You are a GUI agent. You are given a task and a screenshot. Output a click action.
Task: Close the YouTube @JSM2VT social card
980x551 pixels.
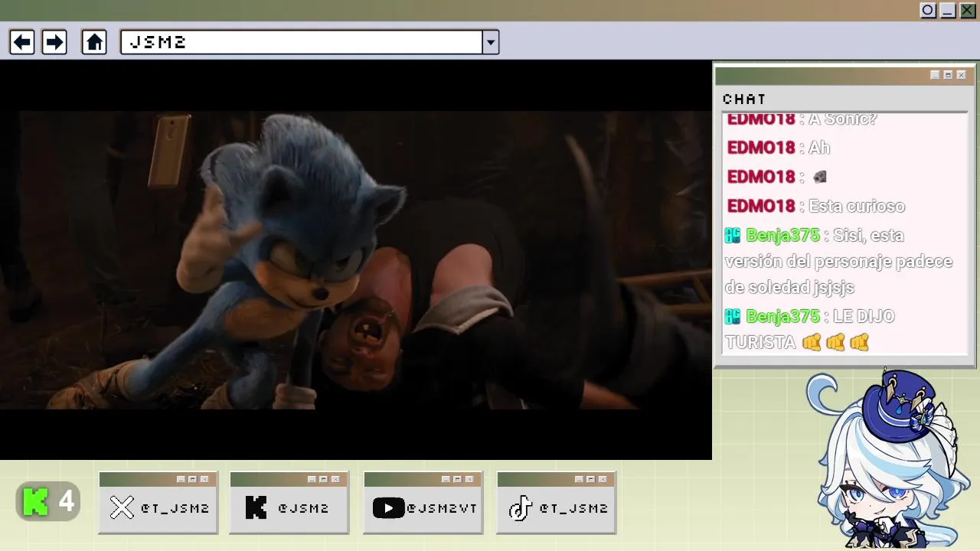click(469, 479)
